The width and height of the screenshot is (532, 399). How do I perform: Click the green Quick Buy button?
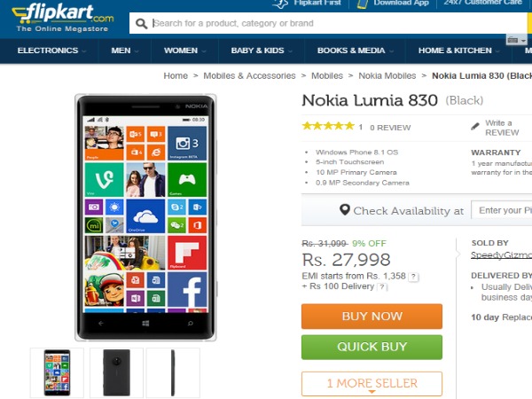pyautogui.click(x=372, y=348)
